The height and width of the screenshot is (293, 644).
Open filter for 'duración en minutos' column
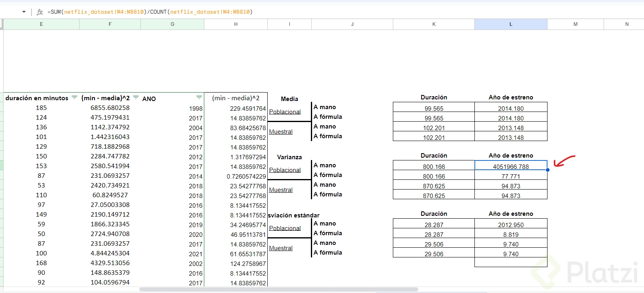(74, 98)
